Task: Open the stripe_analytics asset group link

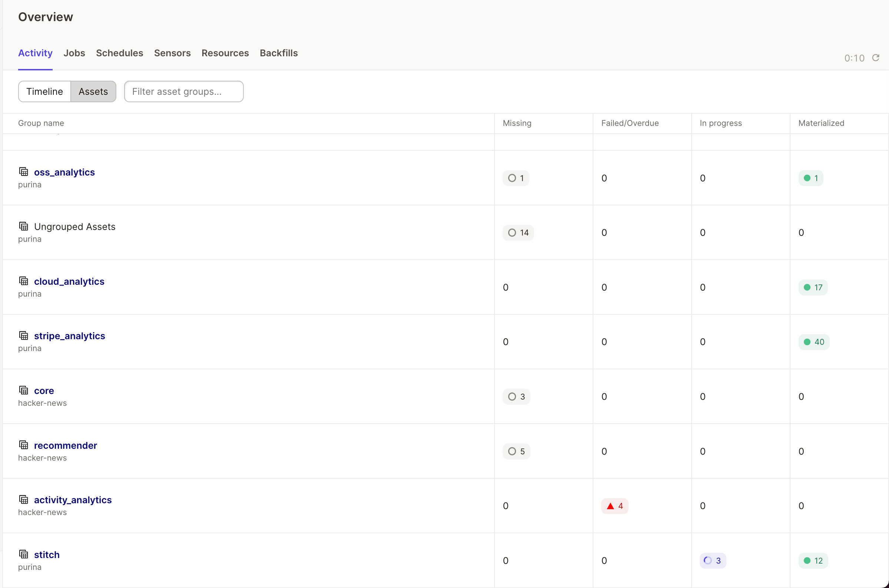Action: (70, 335)
